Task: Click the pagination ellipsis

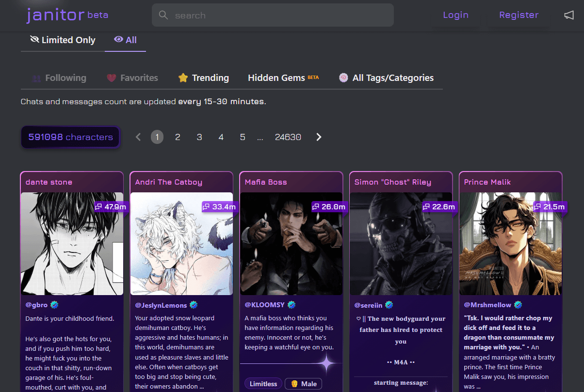Action: pyautogui.click(x=260, y=138)
